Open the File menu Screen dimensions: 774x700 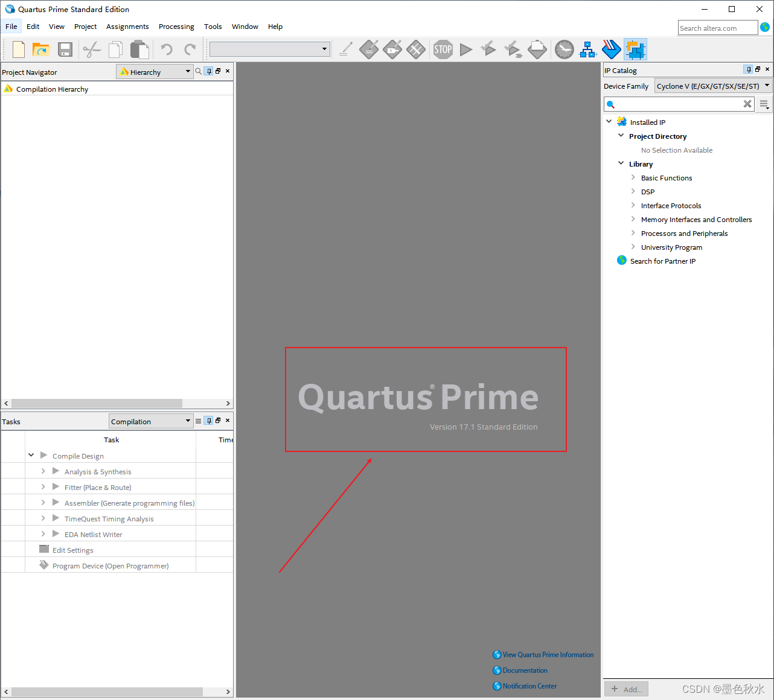[11, 27]
